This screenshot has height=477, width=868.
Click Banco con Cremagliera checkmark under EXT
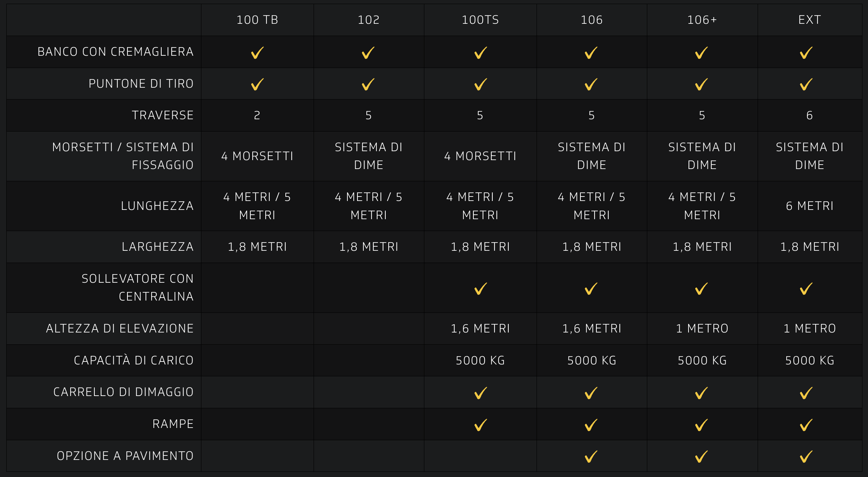(x=806, y=52)
